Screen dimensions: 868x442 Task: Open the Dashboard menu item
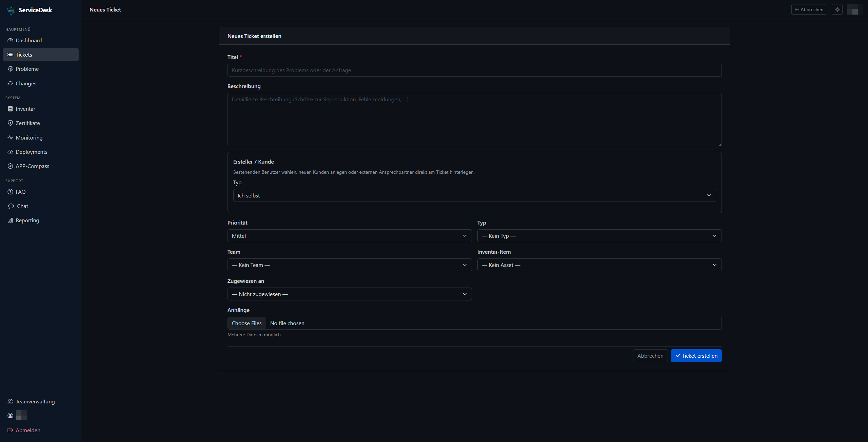point(41,40)
